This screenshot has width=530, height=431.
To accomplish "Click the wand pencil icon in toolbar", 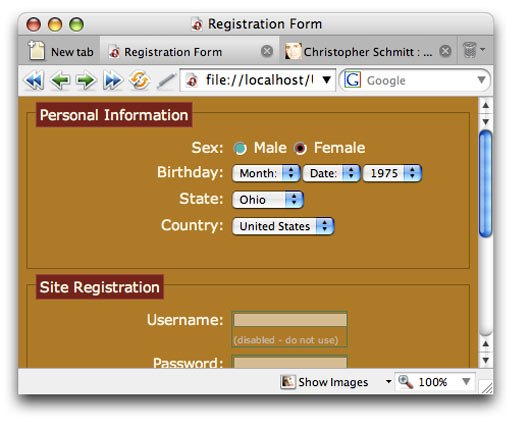I will click(x=166, y=81).
